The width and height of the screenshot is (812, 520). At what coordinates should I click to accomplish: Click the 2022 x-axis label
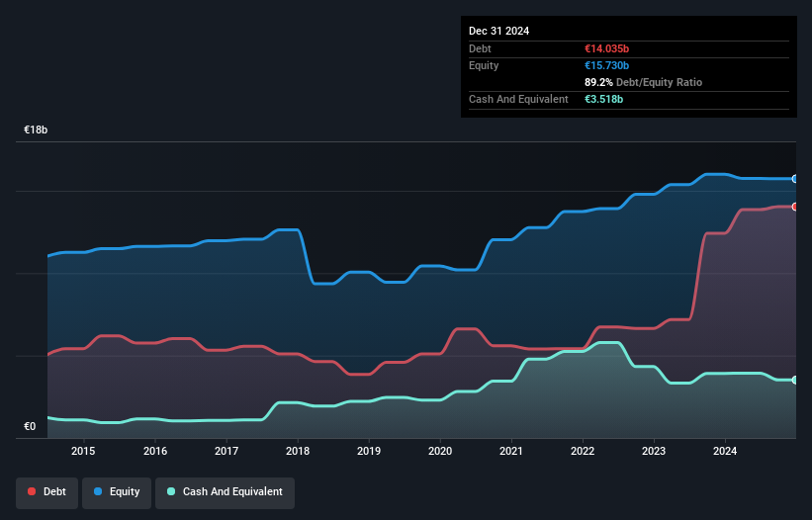point(583,451)
